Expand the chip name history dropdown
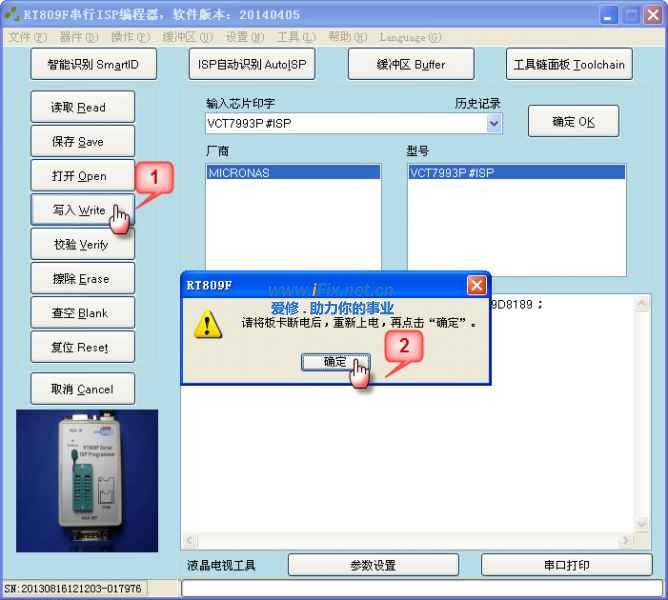The width and height of the screenshot is (668, 600). click(x=493, y=123)
